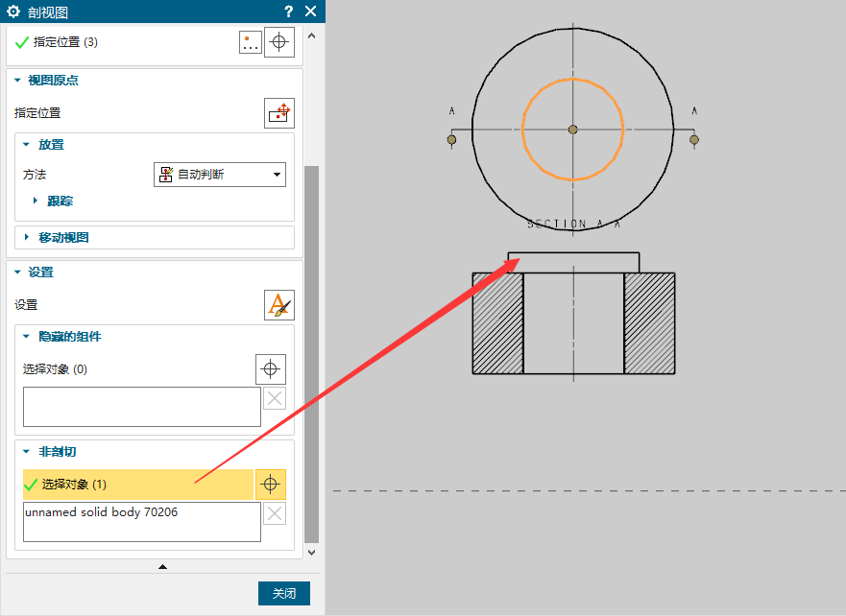Screen dimensions: 846x616
Task: Click the help question mark in title bar
Action: (x=289, y=12)
